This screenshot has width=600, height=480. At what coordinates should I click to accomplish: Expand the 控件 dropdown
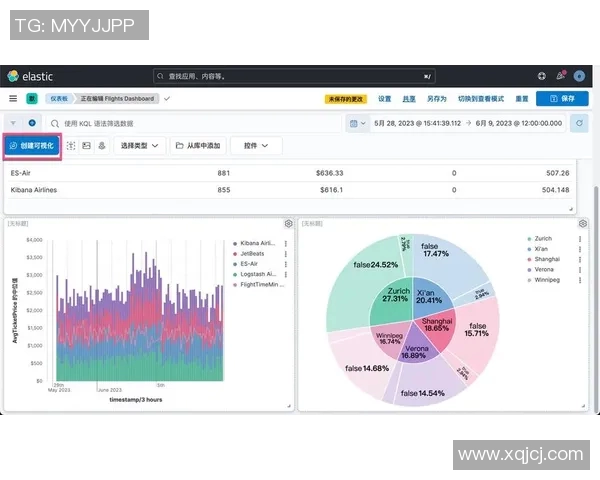click(x=255, y=146)
